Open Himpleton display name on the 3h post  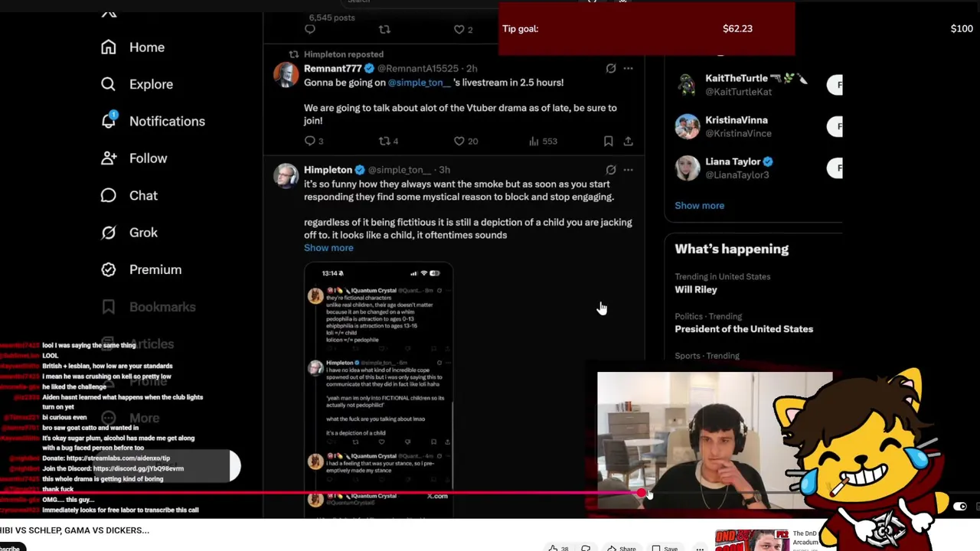[x=328, y=169]
